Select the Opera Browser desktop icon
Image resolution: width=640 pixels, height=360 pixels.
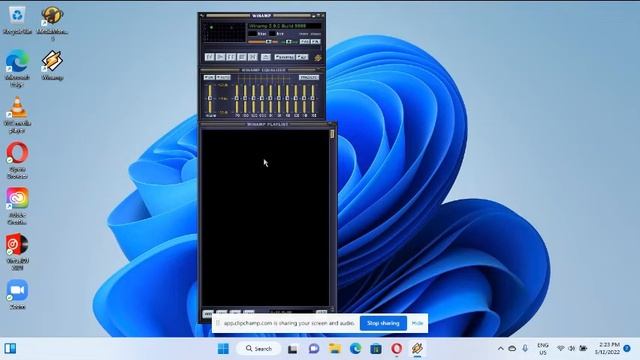[x=17, y=160]
